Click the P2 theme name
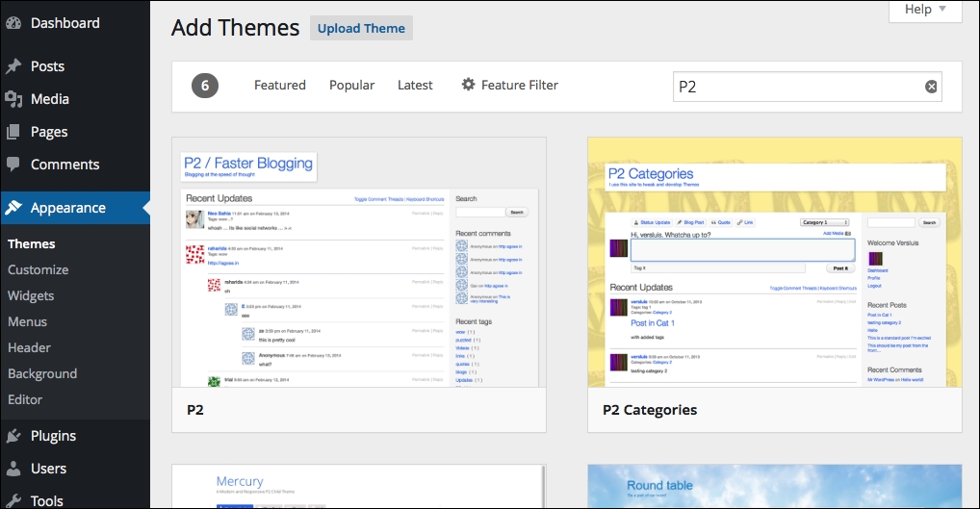Screen dimensions: 980x509 pyautogui.click(x=195, y=410)
